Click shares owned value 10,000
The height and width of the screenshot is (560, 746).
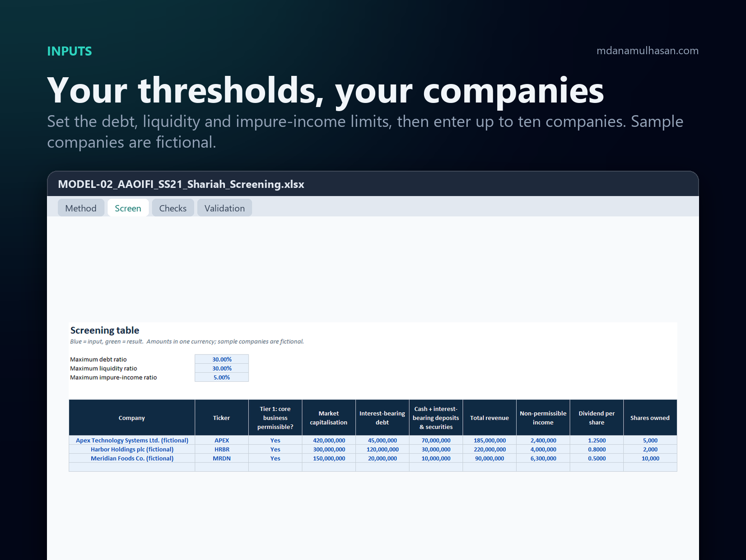pyautogui.click(x=650, y=458)
